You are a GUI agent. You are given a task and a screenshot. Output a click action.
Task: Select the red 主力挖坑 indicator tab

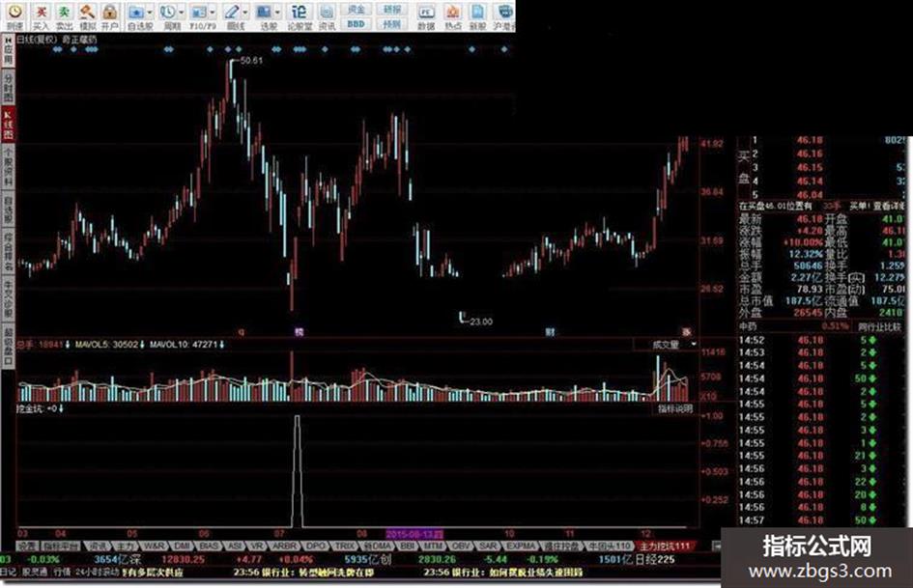(665, 546)
